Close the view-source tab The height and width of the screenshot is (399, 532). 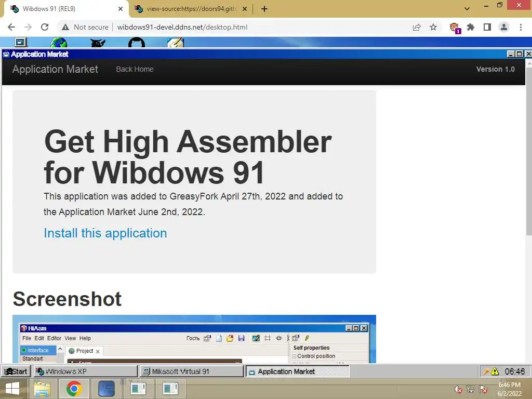[245, 9]
